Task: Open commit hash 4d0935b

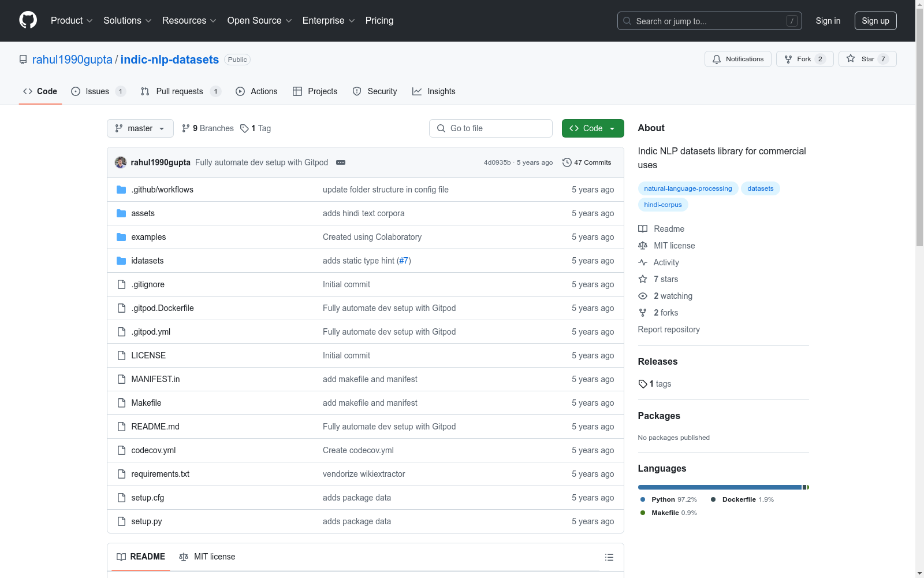Action: click(497, 162)
